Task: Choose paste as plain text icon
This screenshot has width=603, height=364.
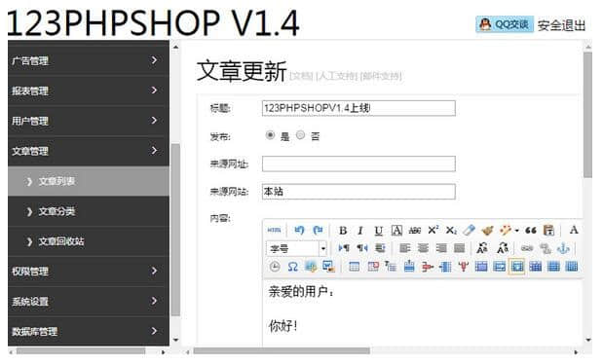Action: tap(548, 231)
